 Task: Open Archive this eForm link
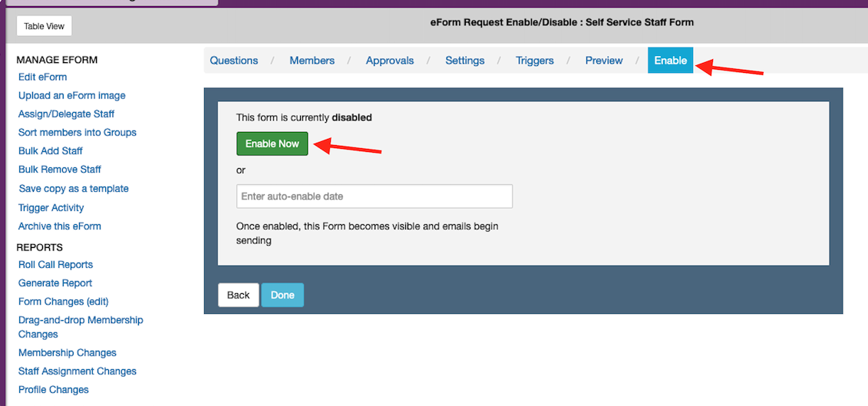[59, 226]
